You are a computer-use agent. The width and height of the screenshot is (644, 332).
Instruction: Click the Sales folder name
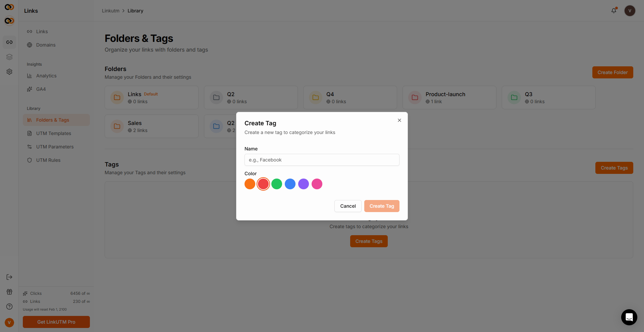(135, 123)
